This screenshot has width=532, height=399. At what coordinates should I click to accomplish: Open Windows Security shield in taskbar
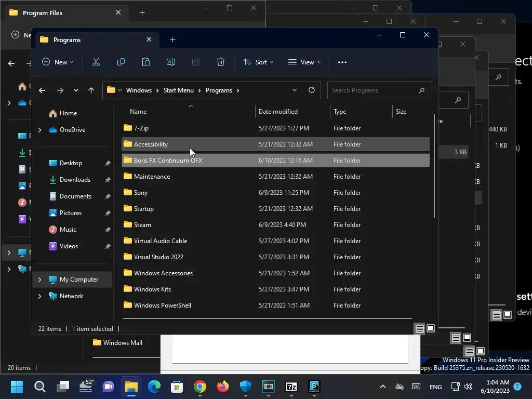pyautogui.click(x=245, y=387)
